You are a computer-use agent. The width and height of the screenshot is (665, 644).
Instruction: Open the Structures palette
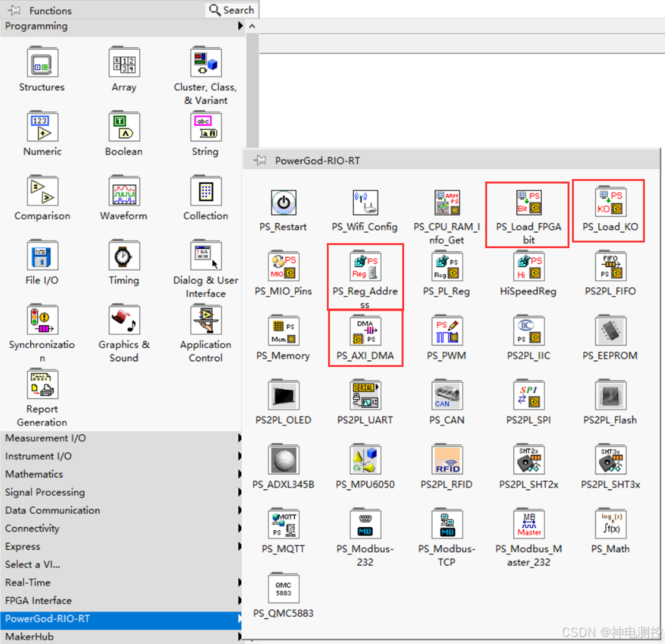pos(42,63)
